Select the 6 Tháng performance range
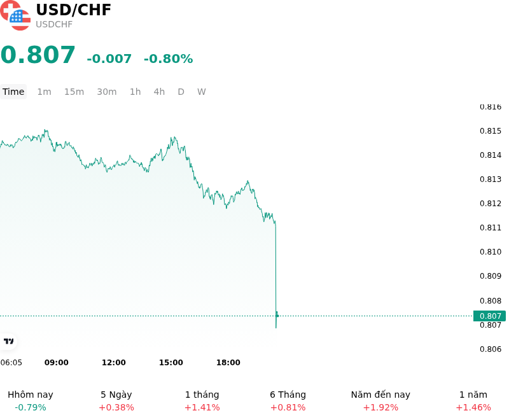Viewport: 509px width, 420px height. click(x=288, y=401)
